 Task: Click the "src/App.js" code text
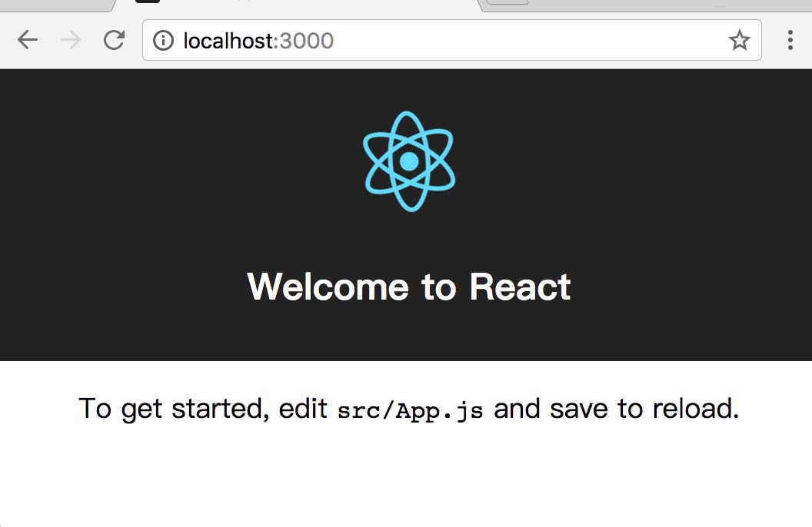point(410,411)
